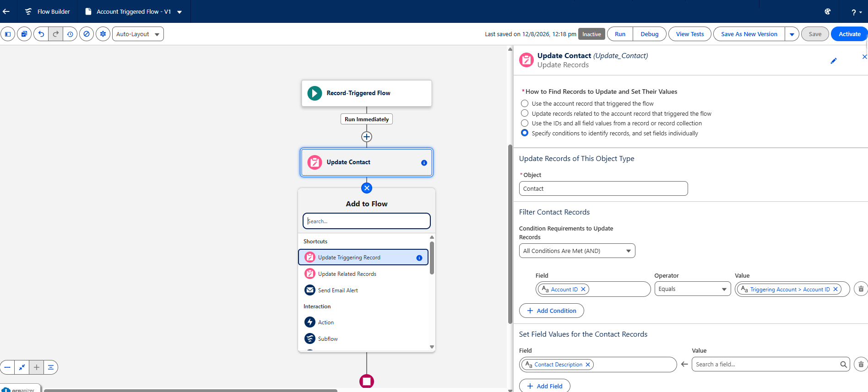Choose Update Related Records shortcut
The height and width of the screenshot is (392, 868).
[363, 274]
